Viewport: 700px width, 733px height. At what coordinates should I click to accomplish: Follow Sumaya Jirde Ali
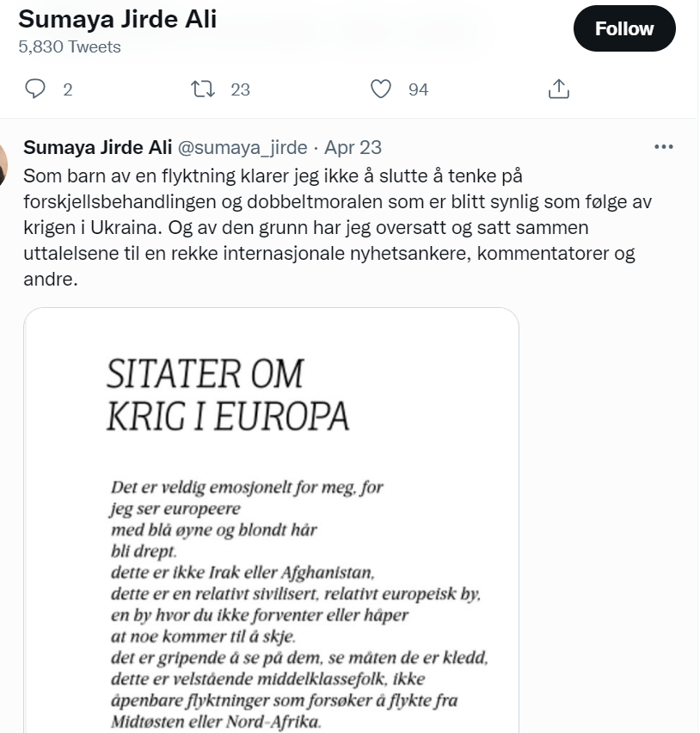(x=624, y=28)
